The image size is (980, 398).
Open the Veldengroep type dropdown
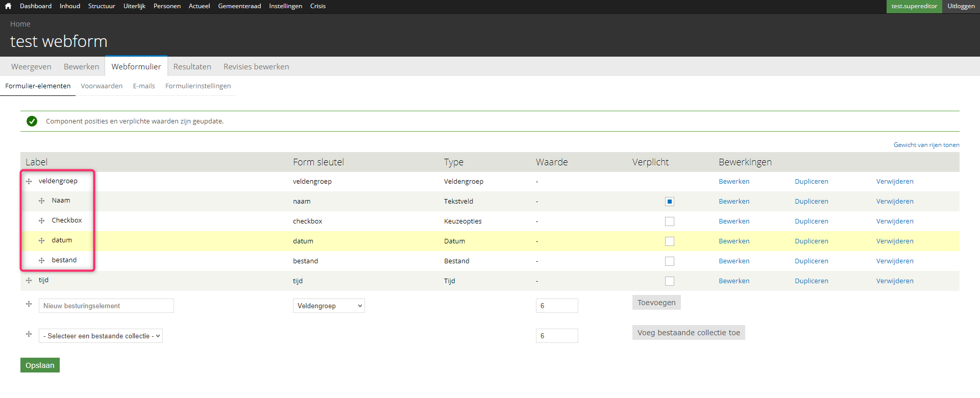tap(329, 306)
